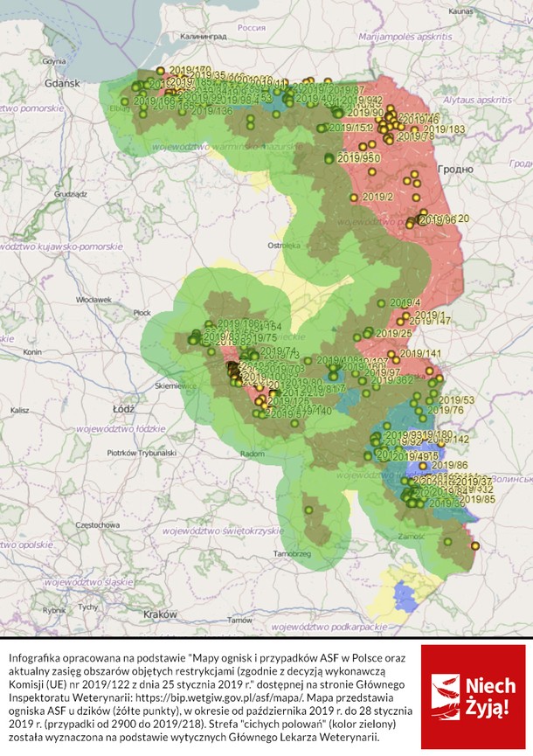Click the green marker labeled 2019/4
533x756 pixels.
coord(381,303)
